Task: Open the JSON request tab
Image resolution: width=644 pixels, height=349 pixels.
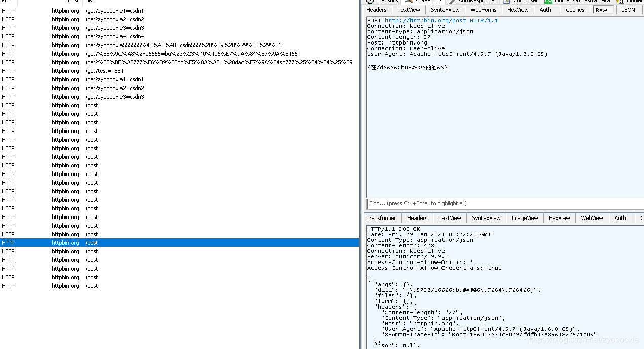Action: click(628, 10)
